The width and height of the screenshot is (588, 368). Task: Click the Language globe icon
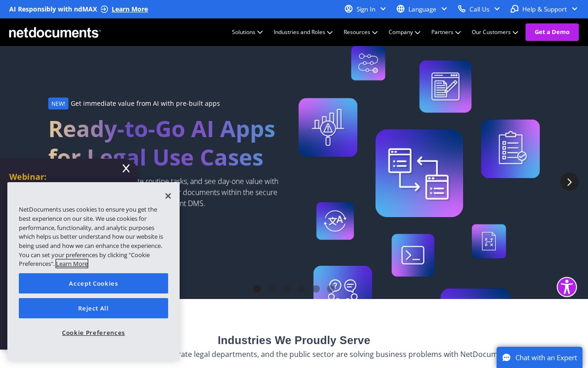pos(401,9)
